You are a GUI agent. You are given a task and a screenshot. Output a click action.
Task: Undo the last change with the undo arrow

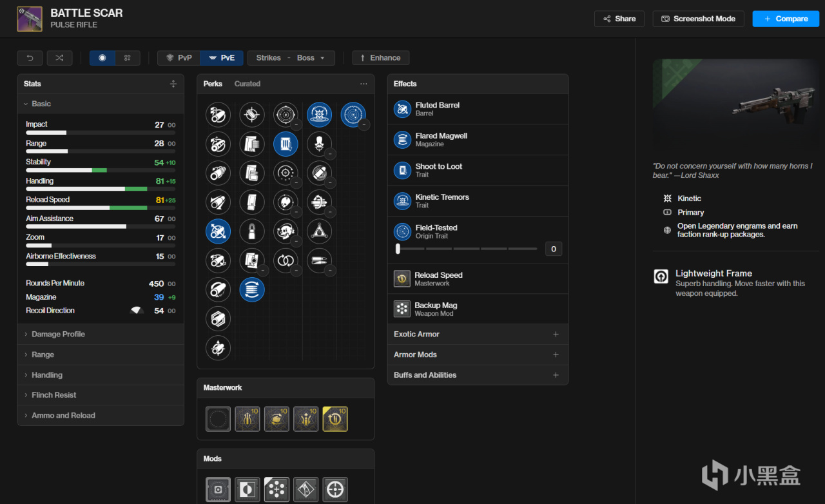pyautogui.click(x=30, y=58)
